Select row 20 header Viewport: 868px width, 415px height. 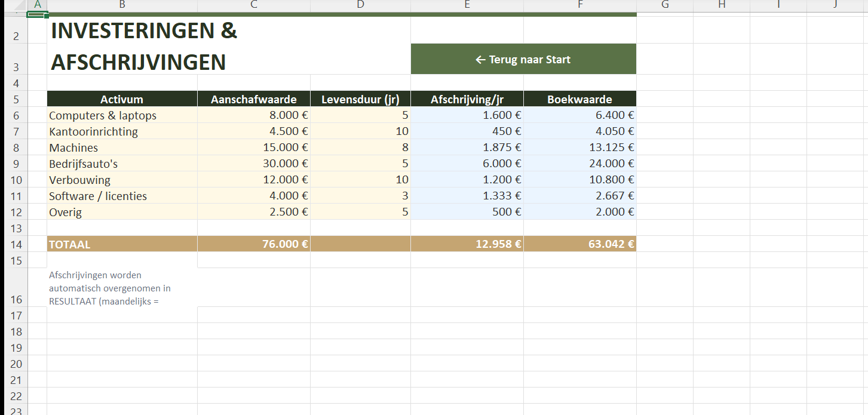tap(16, 364)
